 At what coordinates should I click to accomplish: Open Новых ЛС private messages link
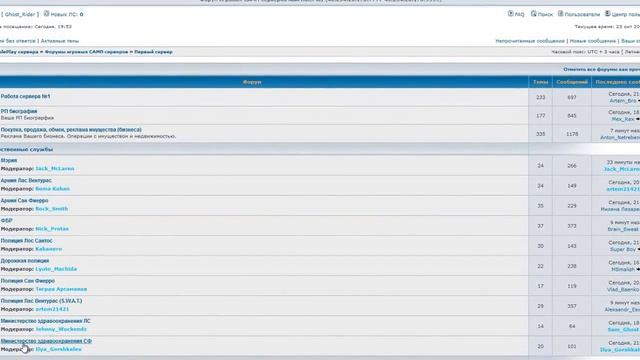coord(67,14)
